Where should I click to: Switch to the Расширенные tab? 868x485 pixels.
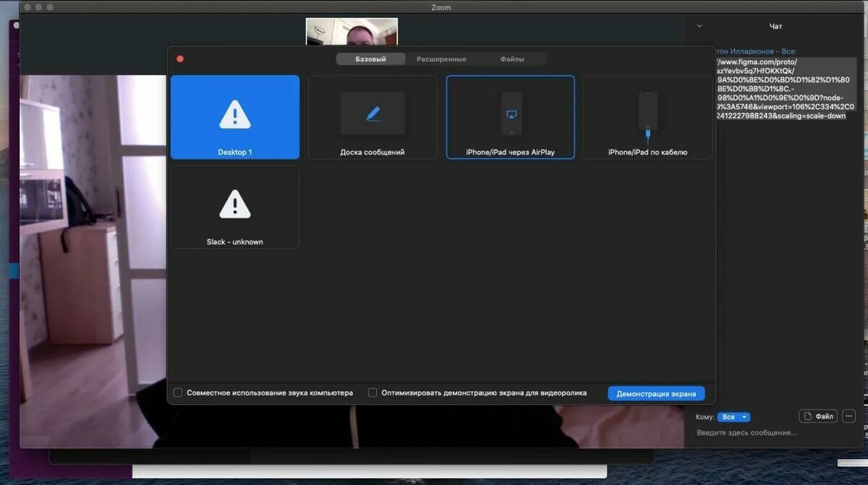441,59
